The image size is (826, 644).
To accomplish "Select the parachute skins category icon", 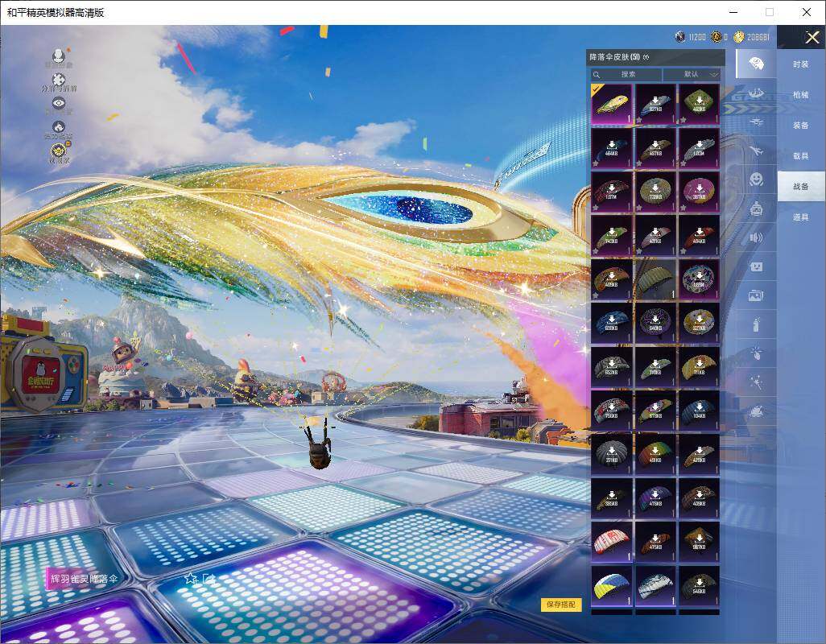I will pos(756,64).
